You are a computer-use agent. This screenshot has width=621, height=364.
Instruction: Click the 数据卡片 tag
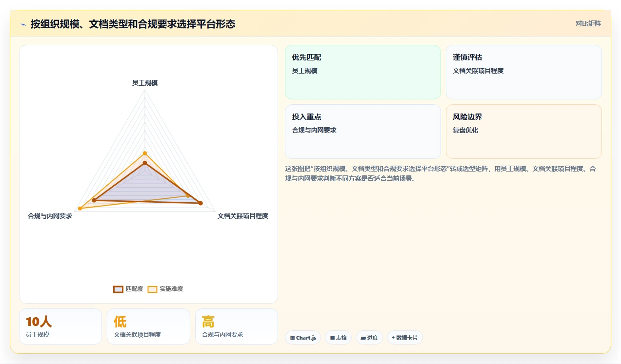pyautogui.click(x=405, y=338)
